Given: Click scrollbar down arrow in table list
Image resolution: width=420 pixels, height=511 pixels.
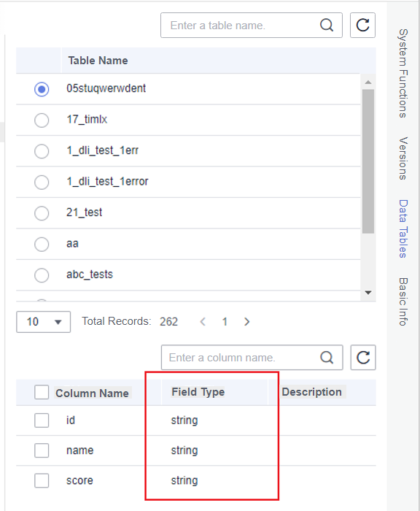Looking at the screenshot, I should pyautogui.click(x=368, y=293).
